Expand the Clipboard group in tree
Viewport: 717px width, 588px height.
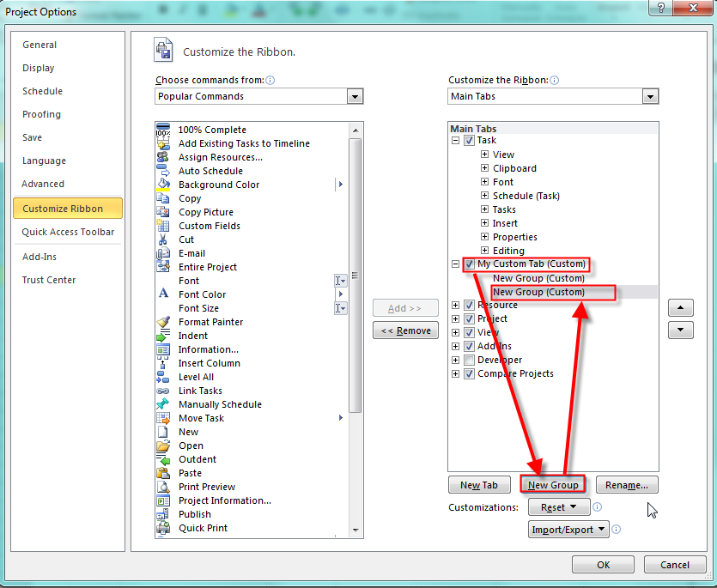(x=485, y=168)
